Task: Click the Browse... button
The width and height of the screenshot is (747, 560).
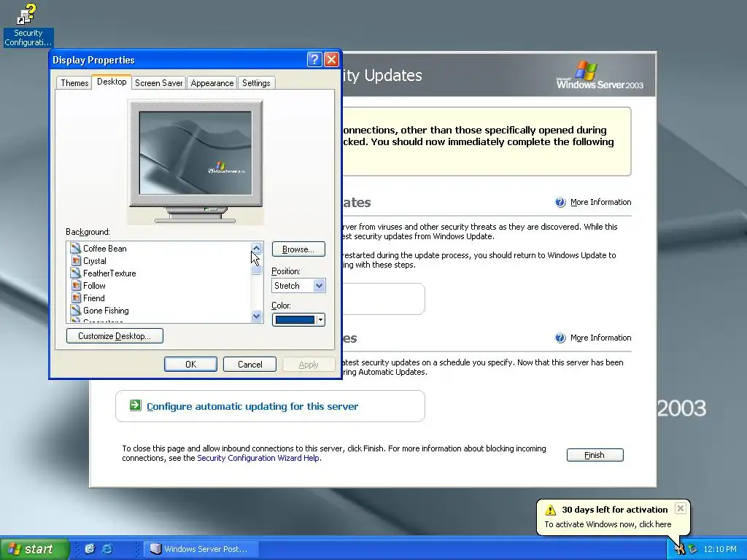Action: point(298,249)
